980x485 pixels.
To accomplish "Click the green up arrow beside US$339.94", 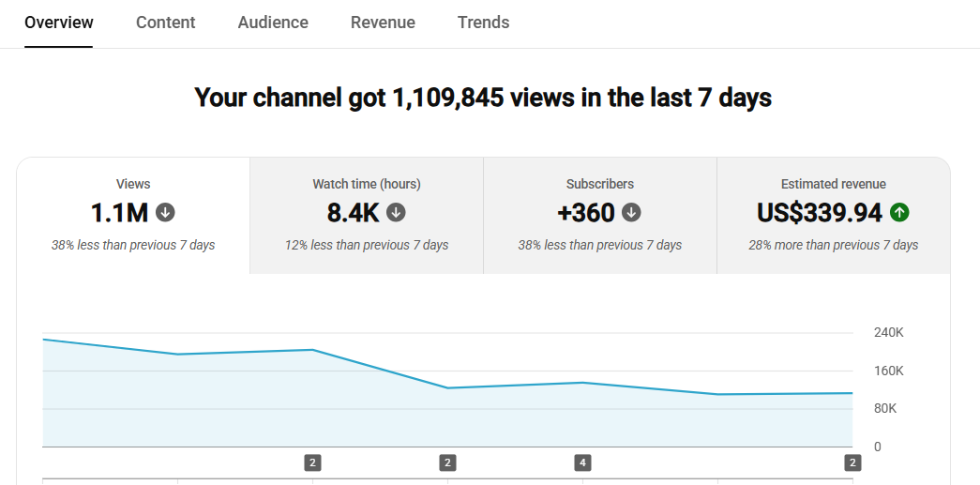I will coord(899,213).
